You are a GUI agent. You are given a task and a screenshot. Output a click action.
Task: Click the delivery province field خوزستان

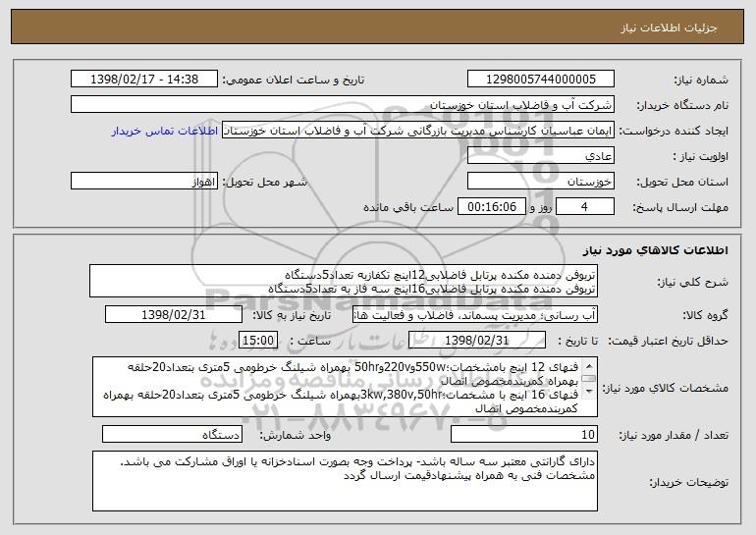pyautogui.click(x=540, y=182)
